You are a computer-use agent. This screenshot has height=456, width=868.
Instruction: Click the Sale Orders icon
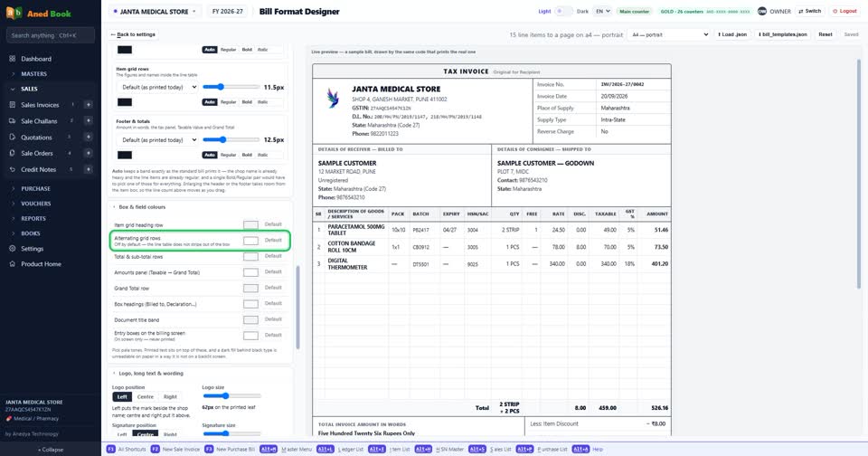coord(12,153)
